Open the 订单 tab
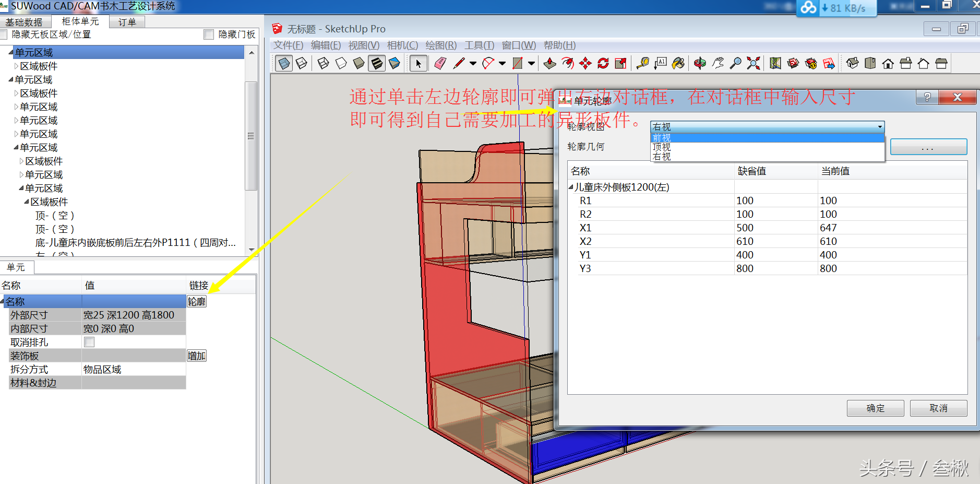 (127, 22)
